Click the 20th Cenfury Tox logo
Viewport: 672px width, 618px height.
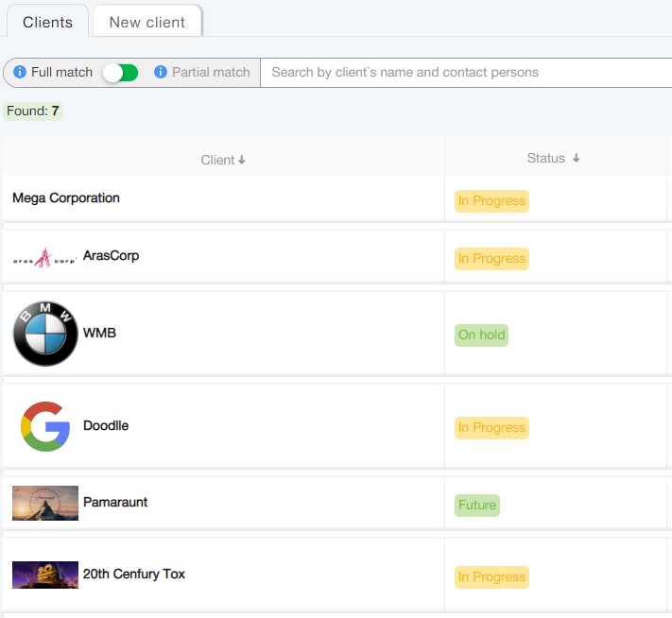click(x=45, y=575)
